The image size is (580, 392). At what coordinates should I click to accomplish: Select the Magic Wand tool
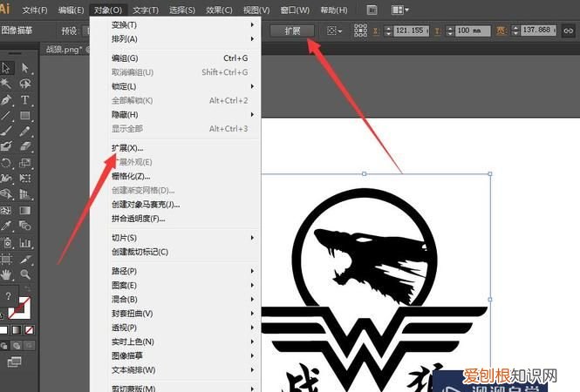point(5,84)
